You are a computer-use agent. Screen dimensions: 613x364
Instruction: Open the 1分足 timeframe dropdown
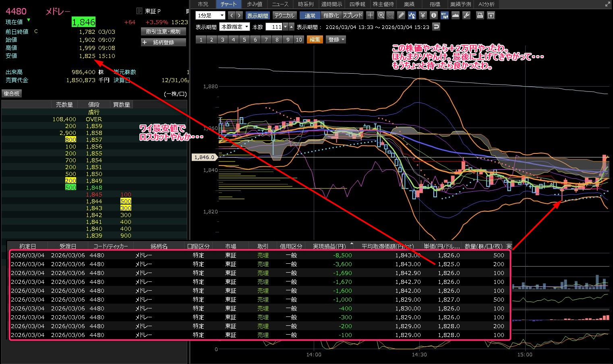click(210, 15)
